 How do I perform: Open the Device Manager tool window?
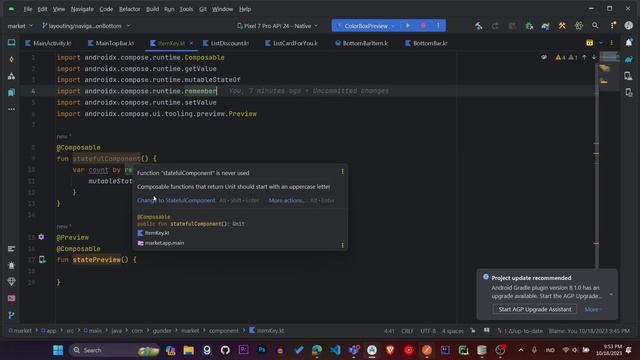[x=629, y=76]
